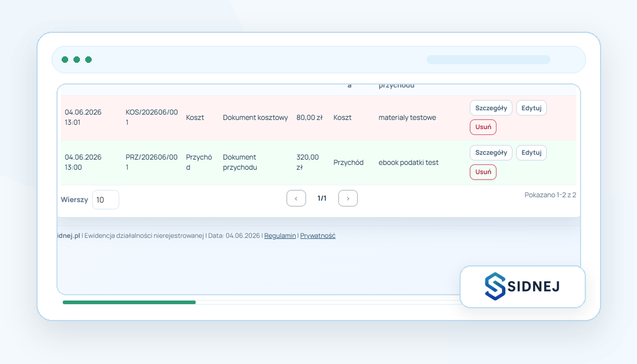637x364 pixels.
Task: Click the idnej.pl footer brand text
Action: [x=69, y=236]
